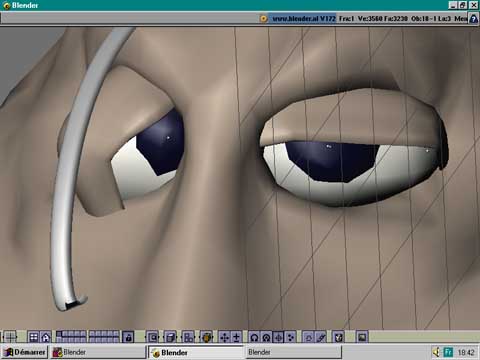Select the individual centers pivot dots icon
The height and width of the screenshot is (360, 480).
point(290,337)
